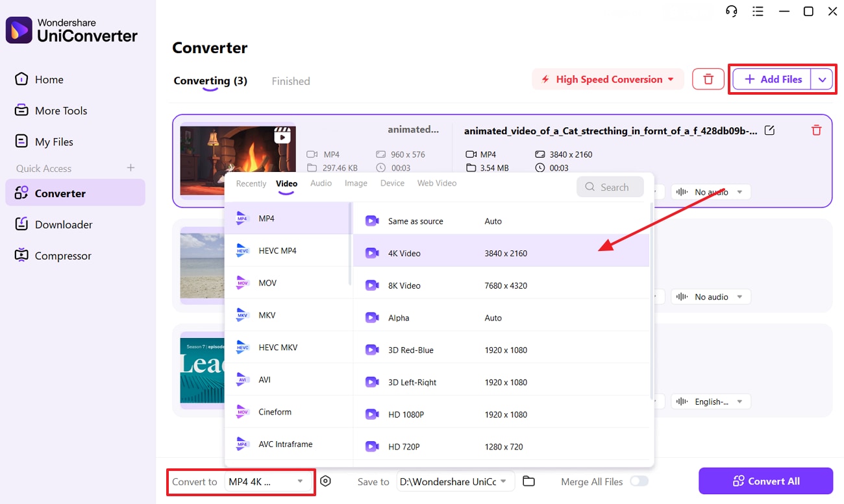
Task: Select 8K Video 7680 x 4320 preset
Action: [501, 285]
